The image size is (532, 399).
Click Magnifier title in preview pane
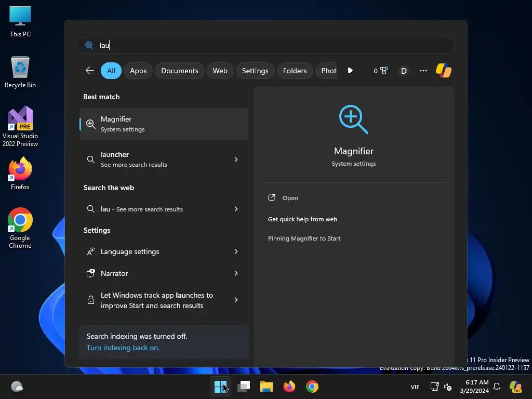[353, 151]
